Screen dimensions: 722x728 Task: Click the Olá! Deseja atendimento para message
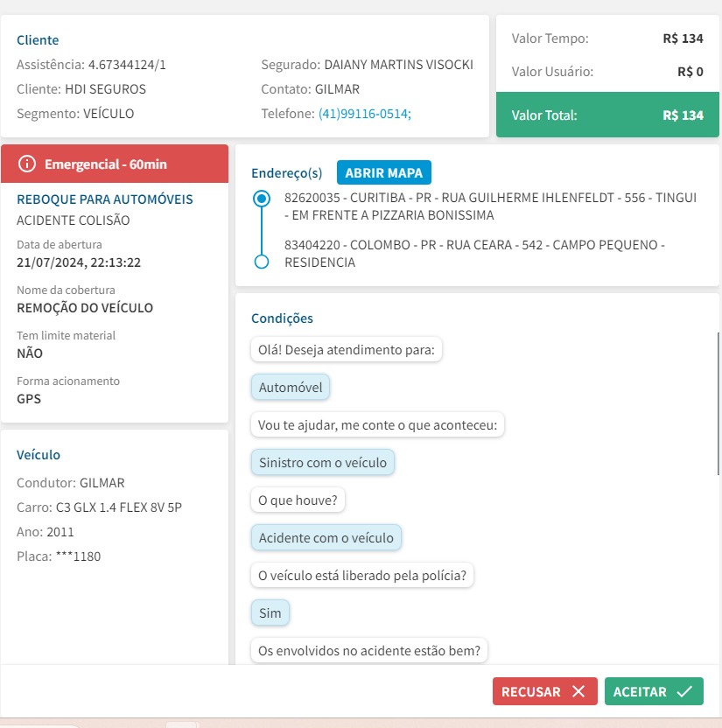(x=346, y=350)
